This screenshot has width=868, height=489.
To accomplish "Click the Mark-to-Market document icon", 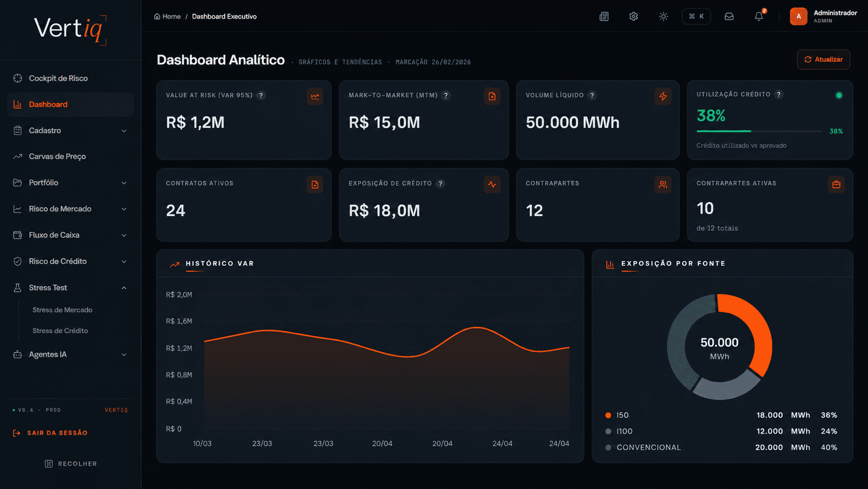I will pos(492,97).
